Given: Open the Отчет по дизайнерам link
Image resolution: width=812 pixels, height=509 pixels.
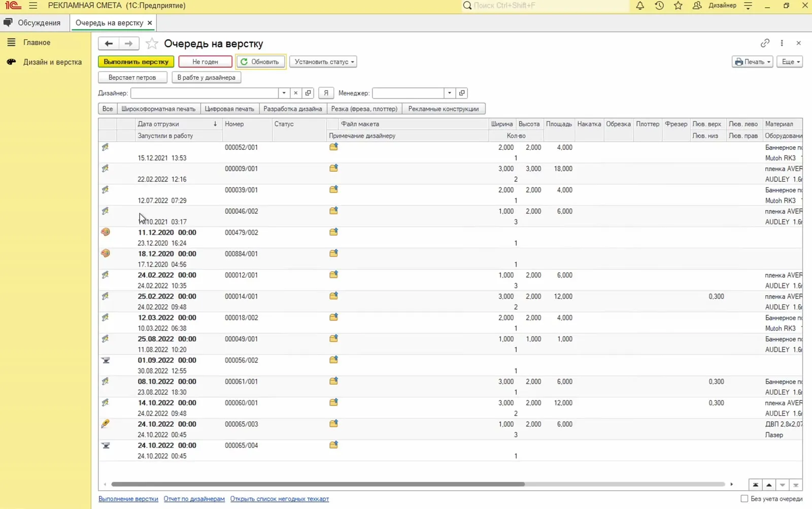Looking at the screenshot, I should coord(194,499).
